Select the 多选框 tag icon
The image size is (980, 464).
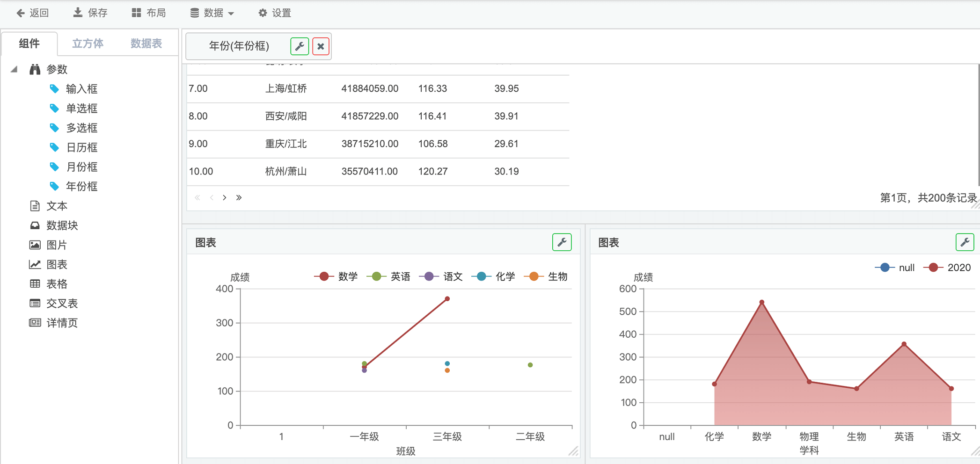click(x=54, y=128)
